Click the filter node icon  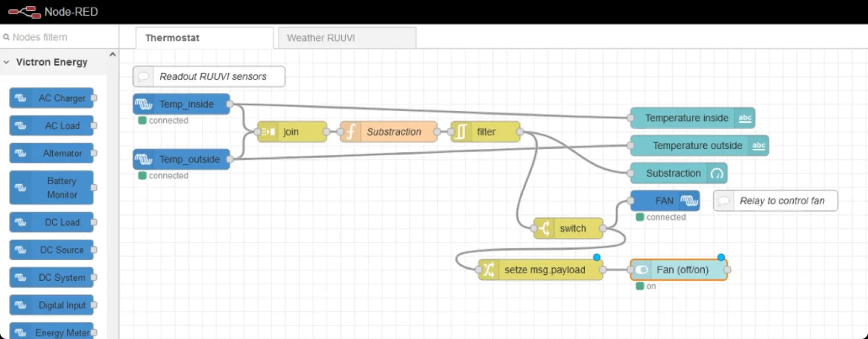point(461,132)
